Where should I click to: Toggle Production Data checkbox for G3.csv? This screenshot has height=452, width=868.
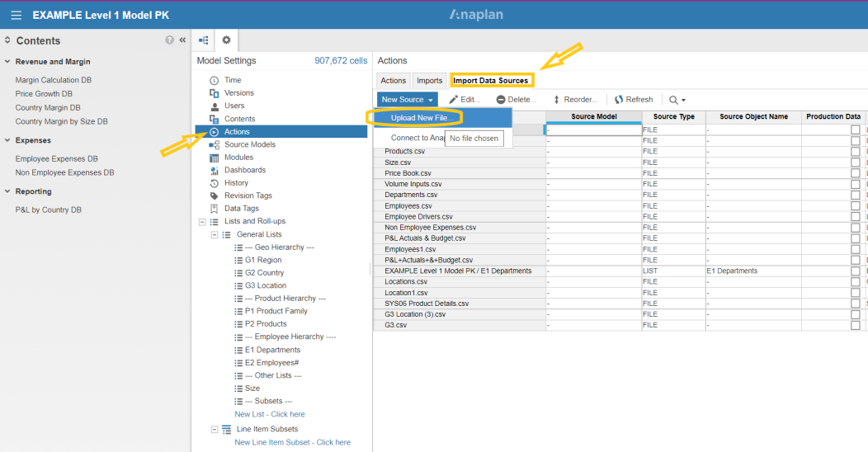pyautogui.click(x=856, y=325)
